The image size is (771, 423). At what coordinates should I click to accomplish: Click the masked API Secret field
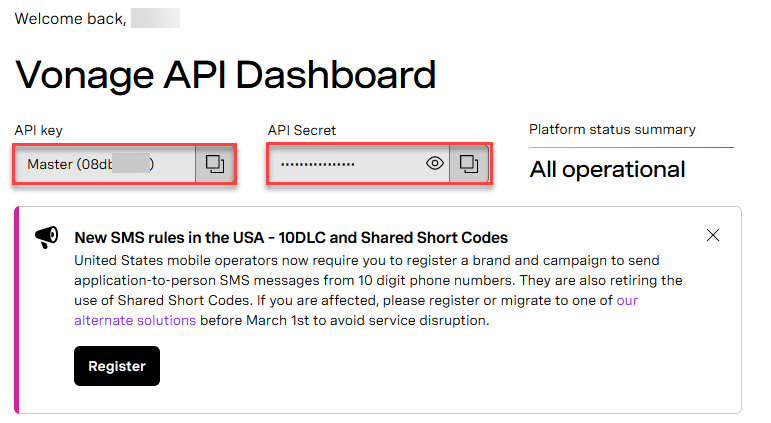pyautogui.click(x=345, y=164)
